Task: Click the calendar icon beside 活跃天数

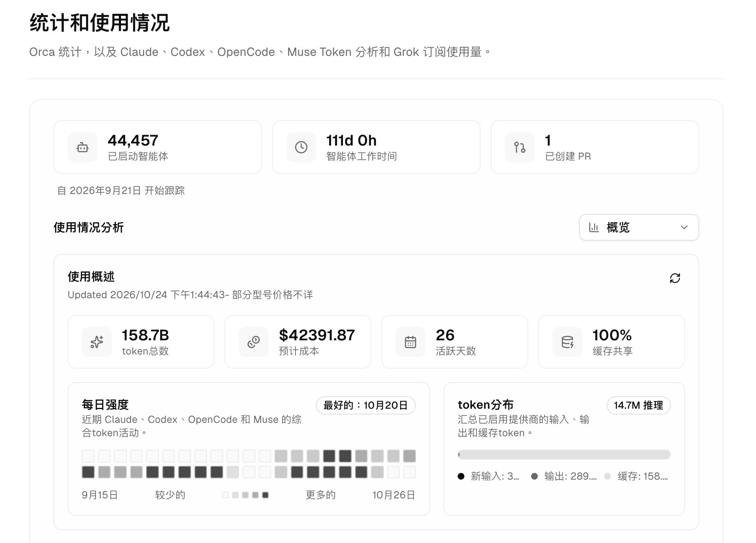Action: click(x=411, y=342)
